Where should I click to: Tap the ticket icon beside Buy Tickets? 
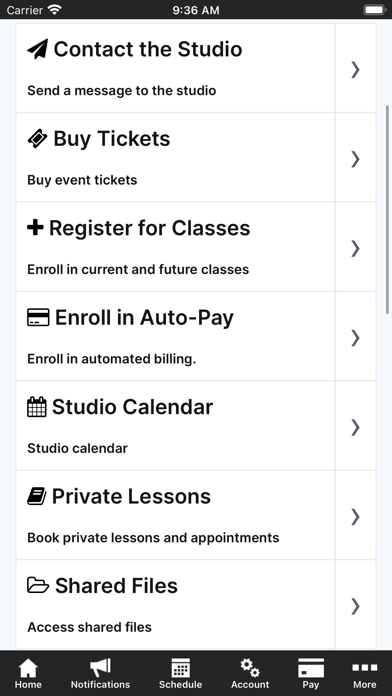[37, 138]
